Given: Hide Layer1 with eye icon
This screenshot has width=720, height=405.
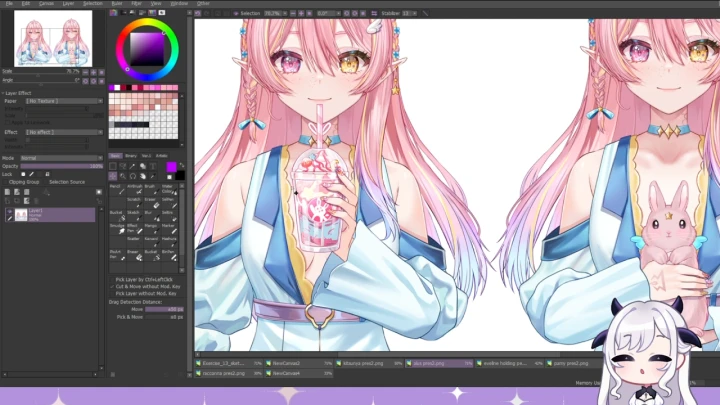Looking at the screenshot, I should [9, 211].
